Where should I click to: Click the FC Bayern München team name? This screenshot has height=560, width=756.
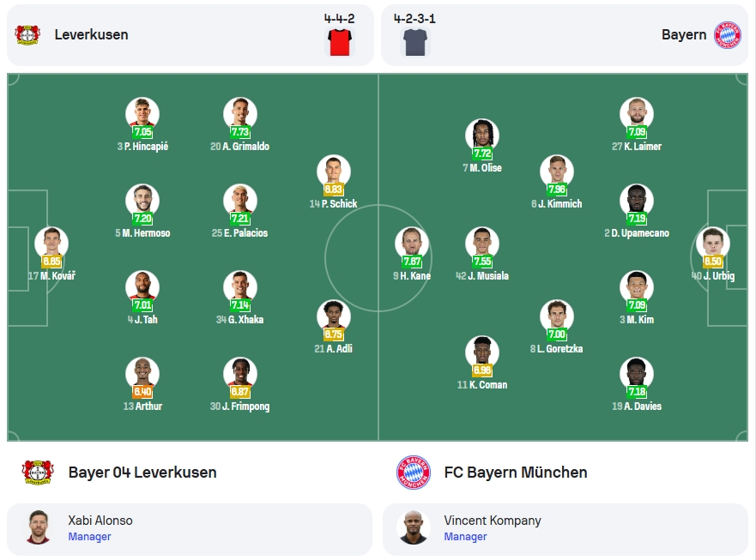pyautogui.click(x=516, y=473)
